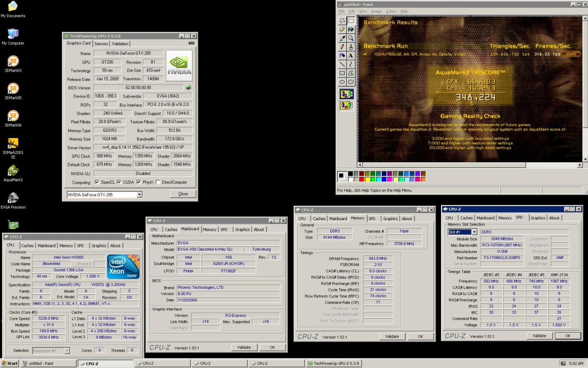
Task: Select the Brush tool in Paint
Action: [x=351, y=47]
